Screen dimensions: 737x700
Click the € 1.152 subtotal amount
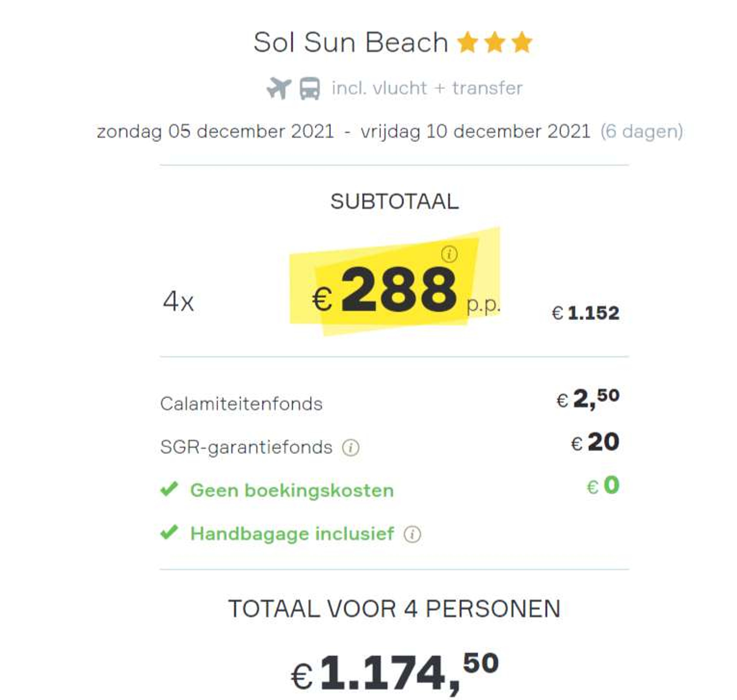pyautogui.click(x=585, y=313)
